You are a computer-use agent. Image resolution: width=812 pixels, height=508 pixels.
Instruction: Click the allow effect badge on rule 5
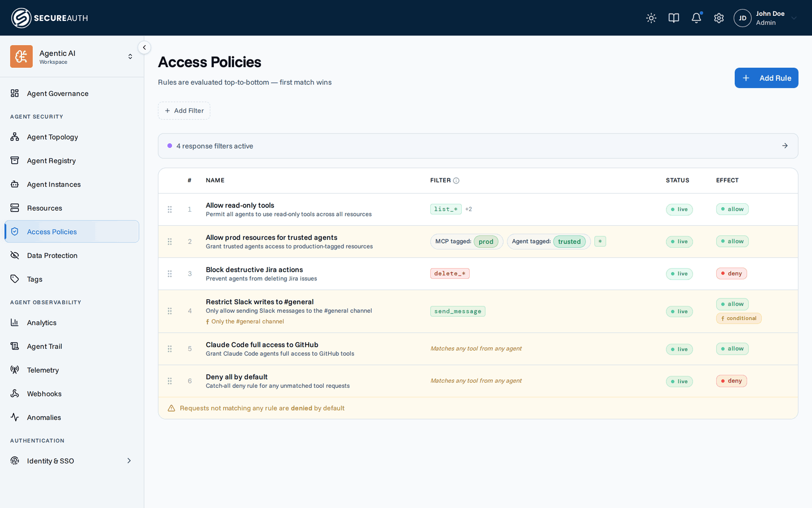[732, 349]
